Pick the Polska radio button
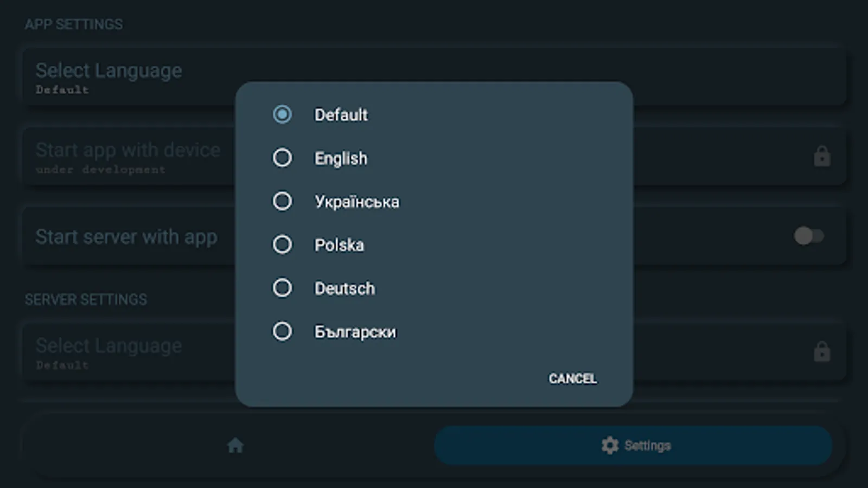 coord(282,245)
